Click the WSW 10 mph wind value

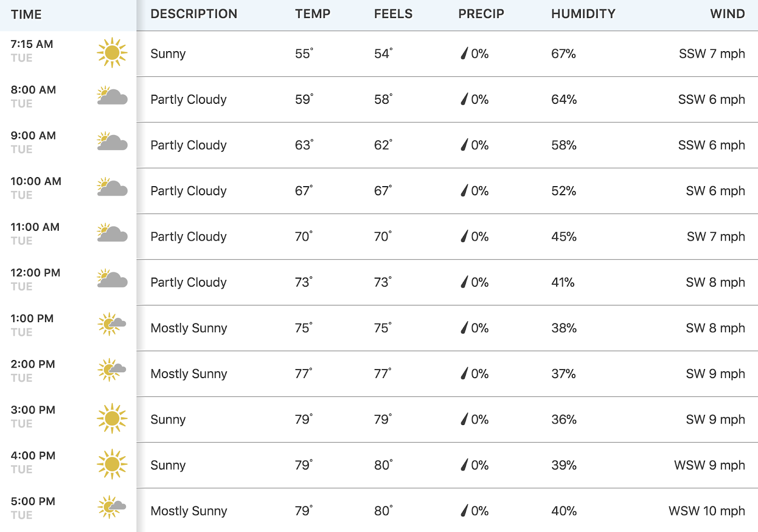[x=707, y=511]
